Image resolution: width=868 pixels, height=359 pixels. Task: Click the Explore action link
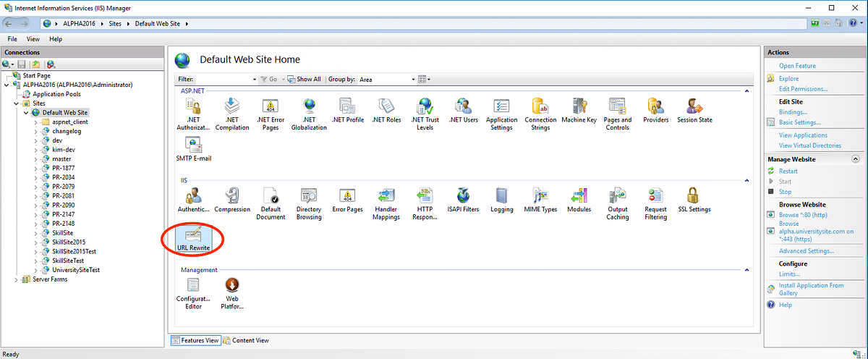788,78
